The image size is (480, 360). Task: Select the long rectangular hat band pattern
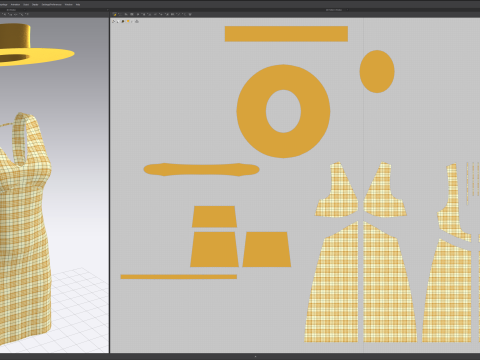pyautogui.click(x=286, y=34)
